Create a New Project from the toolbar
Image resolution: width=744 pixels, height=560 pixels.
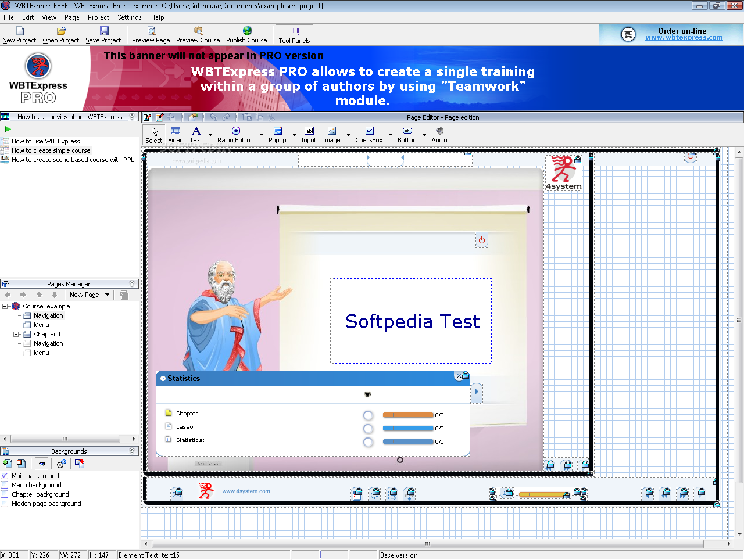tap(19, 35)
